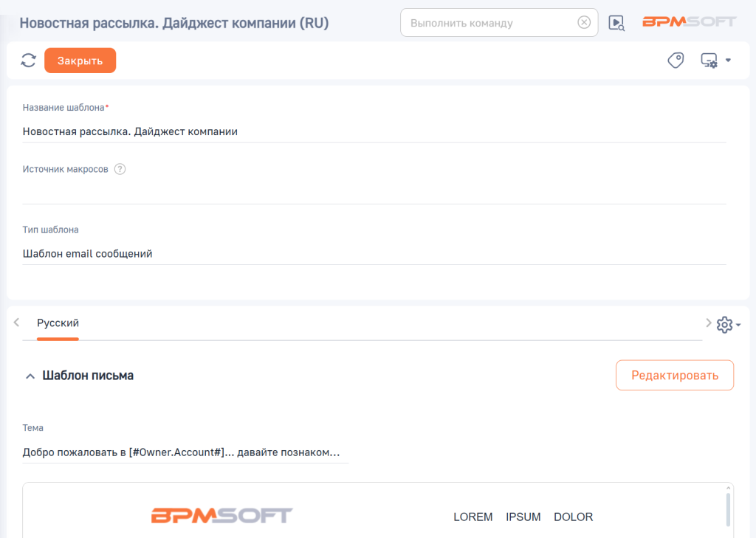Collapse the Шаблон письма section
756x538 pixels.
30,376
